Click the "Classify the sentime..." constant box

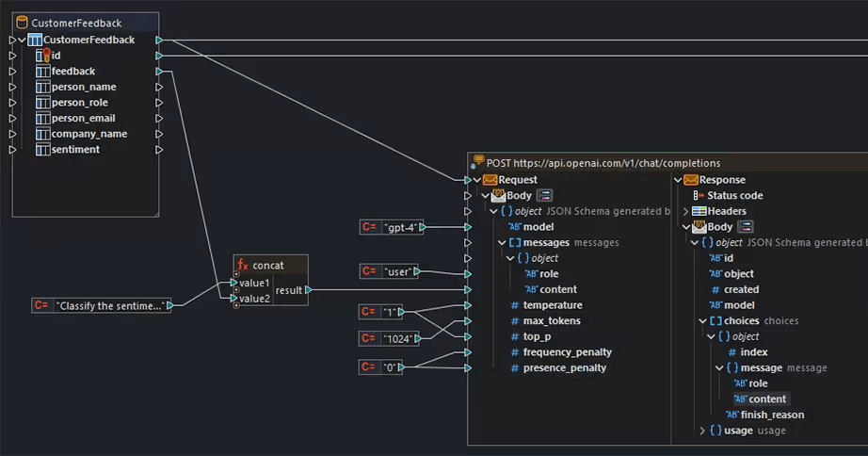tap(112, 305)
